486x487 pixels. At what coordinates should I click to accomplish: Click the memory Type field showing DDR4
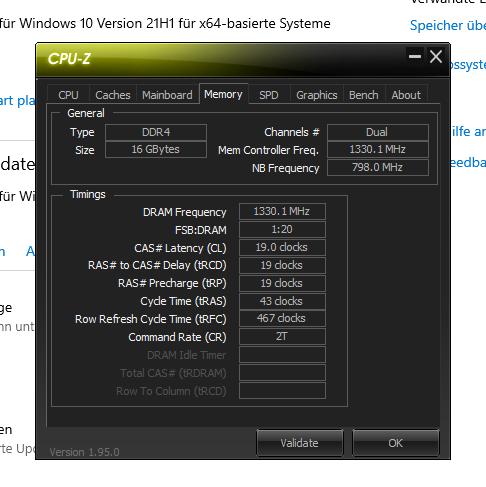[156, 132]
